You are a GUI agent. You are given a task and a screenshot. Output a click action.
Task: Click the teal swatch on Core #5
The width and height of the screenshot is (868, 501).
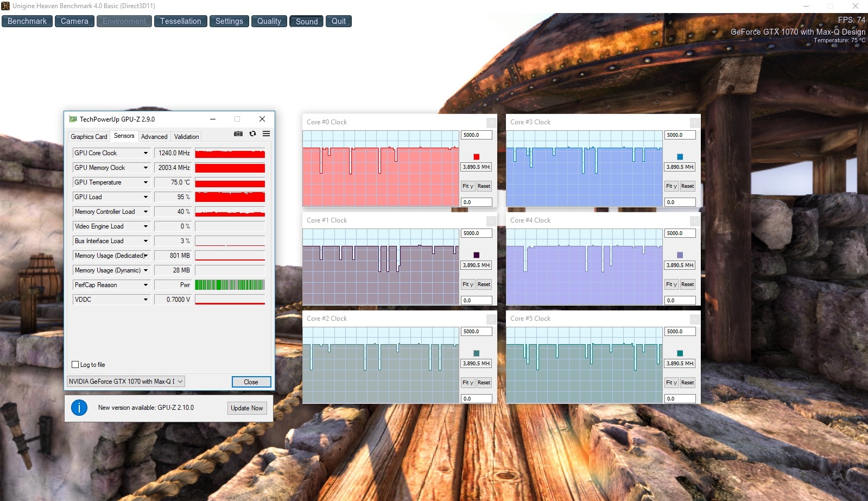pyautogui.click(x=680, y=353)
